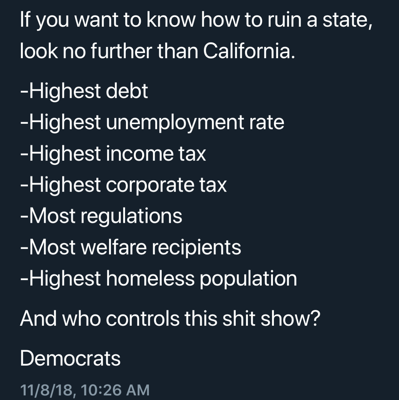The height and width of the screenshot is (400, 399).
Task: Select the word California in the tweet
Action: tap(249, 51)
